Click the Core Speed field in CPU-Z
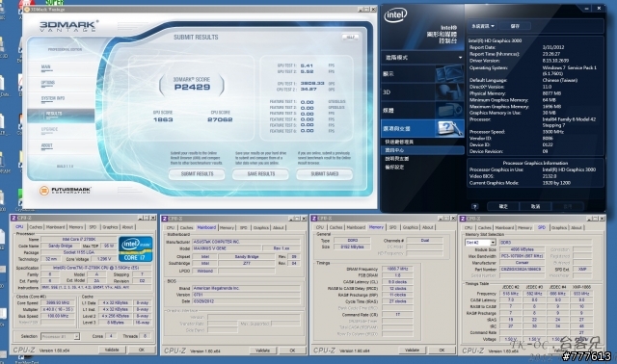 pyautogui.click(x=58, y=302)
